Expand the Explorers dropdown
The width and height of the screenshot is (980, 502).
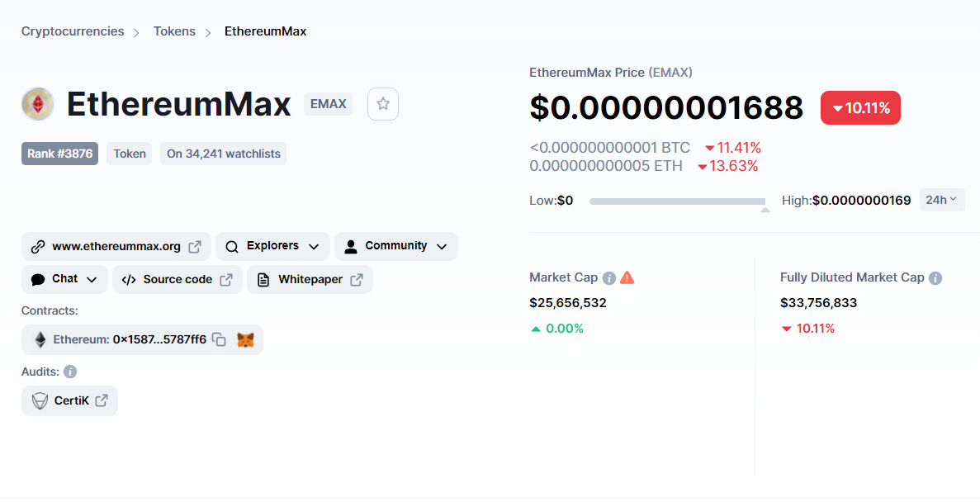coord(272,246)
